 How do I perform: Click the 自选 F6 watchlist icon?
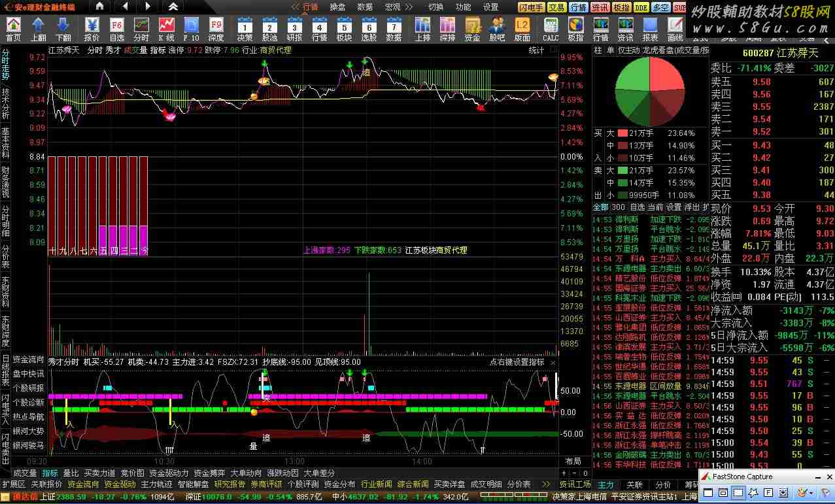(x=116, y=29)
